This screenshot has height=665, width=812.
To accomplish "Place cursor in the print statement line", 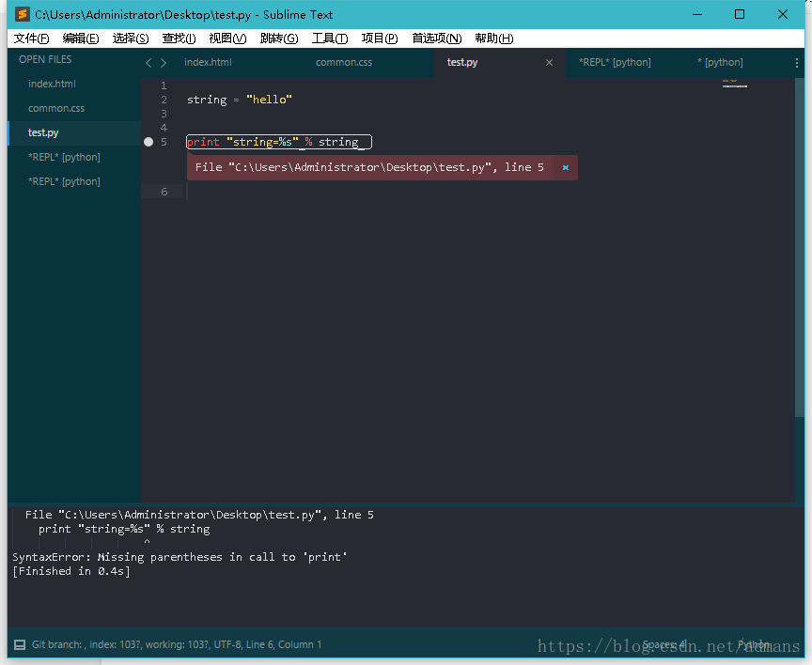I will click(x=278, y=142).
